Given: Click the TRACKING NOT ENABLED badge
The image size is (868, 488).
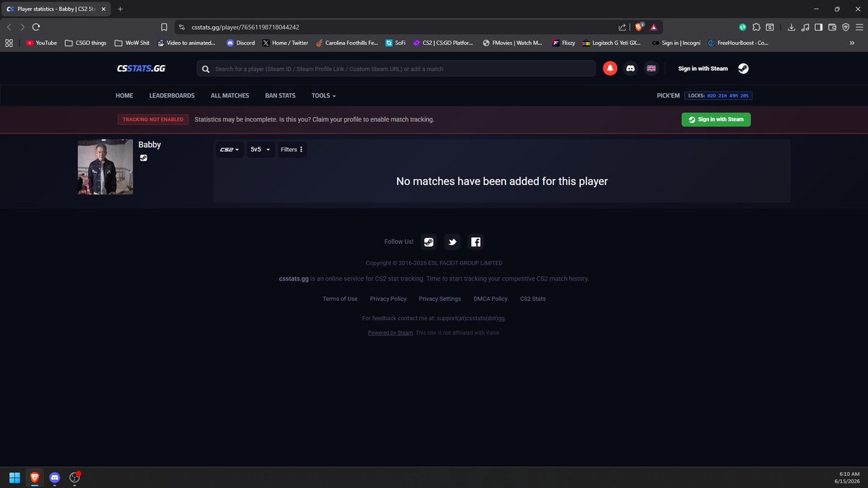Looking at the screenshot, I should (152, 119).
